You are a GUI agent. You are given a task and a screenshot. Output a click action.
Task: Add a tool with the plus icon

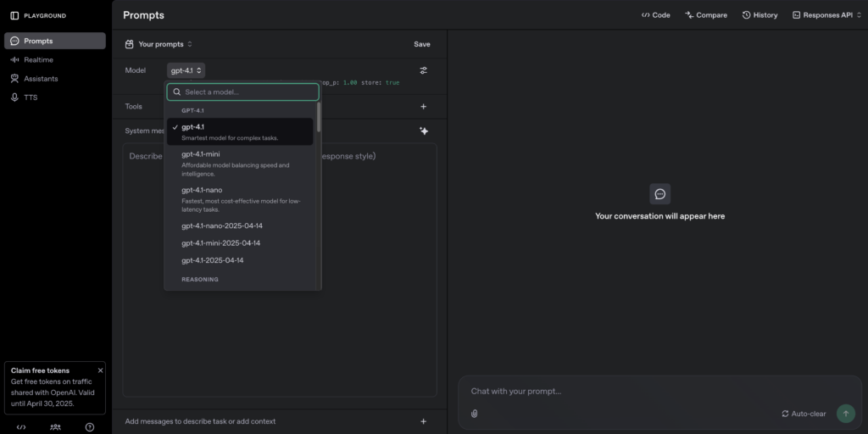tap(424, 106)
